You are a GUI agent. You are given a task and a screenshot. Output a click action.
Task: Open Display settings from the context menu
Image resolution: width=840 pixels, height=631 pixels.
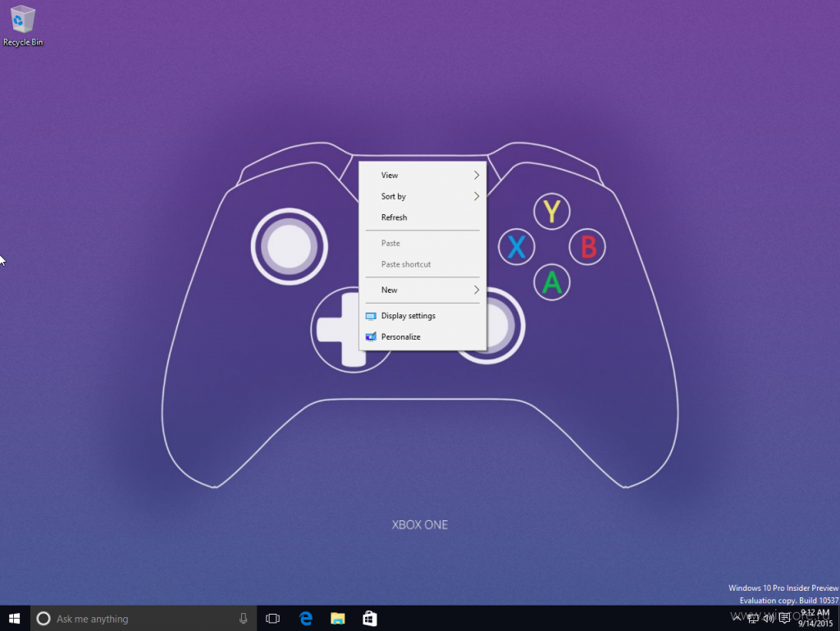point(422,315)
